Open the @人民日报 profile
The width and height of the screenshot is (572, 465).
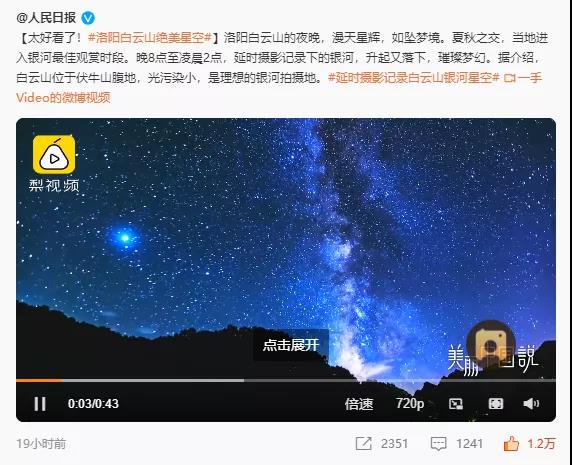coord(46,18)
